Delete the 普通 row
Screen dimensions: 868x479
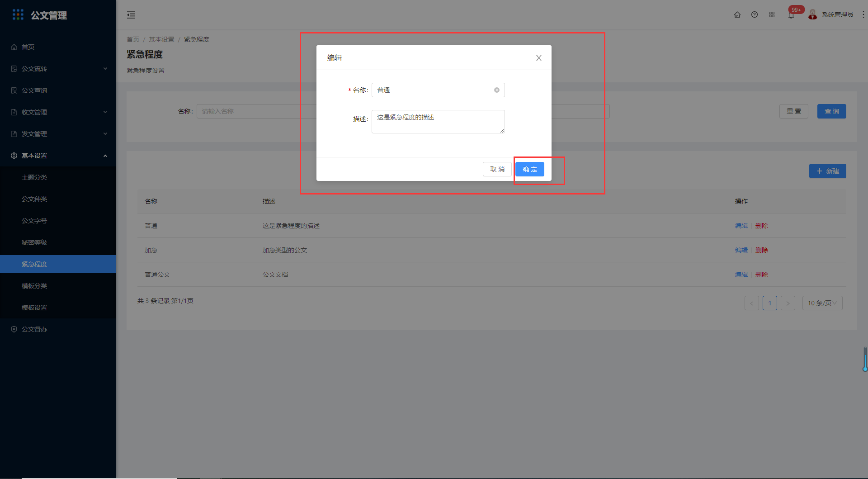point(762,226)
